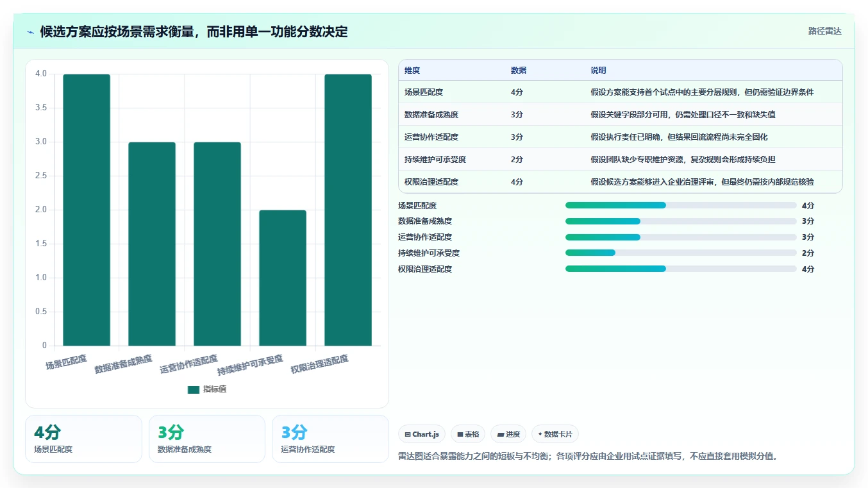Click the 场景匹配度 progress bar

681,205
